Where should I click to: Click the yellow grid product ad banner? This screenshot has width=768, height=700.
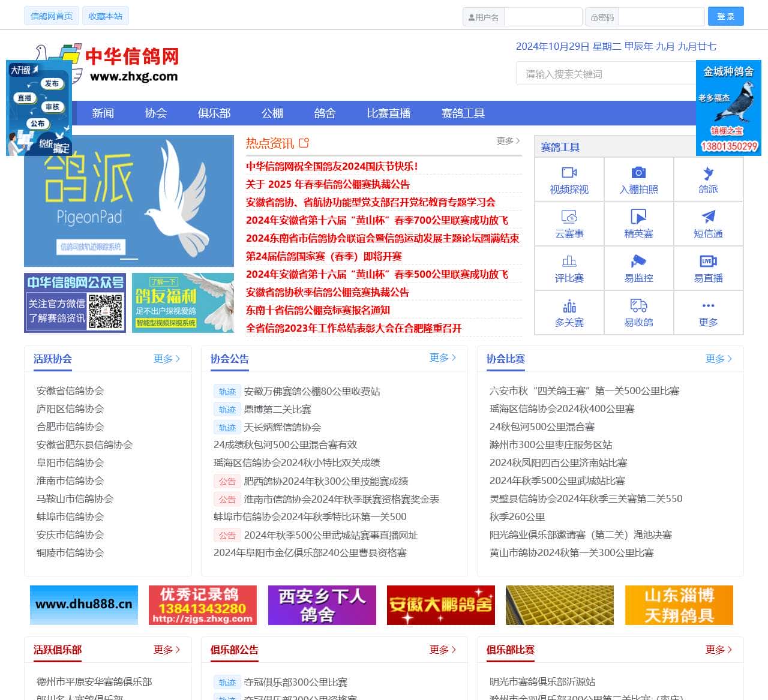point(560,605)
